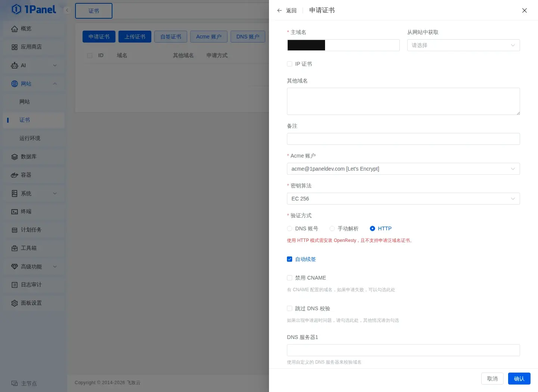Click the 申请证书 button in toolbar
The image size is (538, 392).
[x=99, y=37]
